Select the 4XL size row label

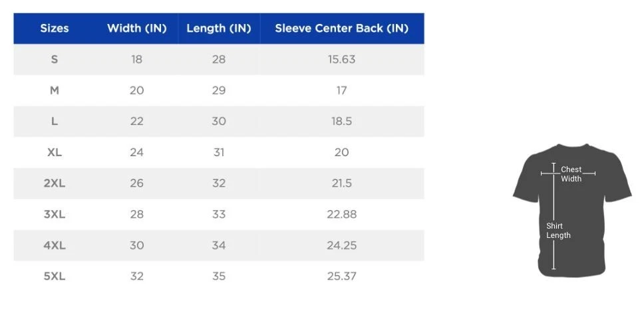55,245
